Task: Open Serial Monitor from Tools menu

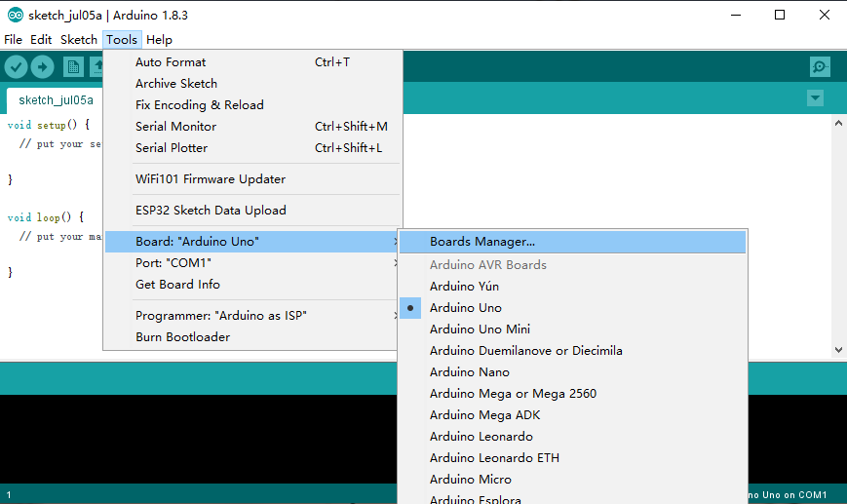Action: [x=252, y=127]
